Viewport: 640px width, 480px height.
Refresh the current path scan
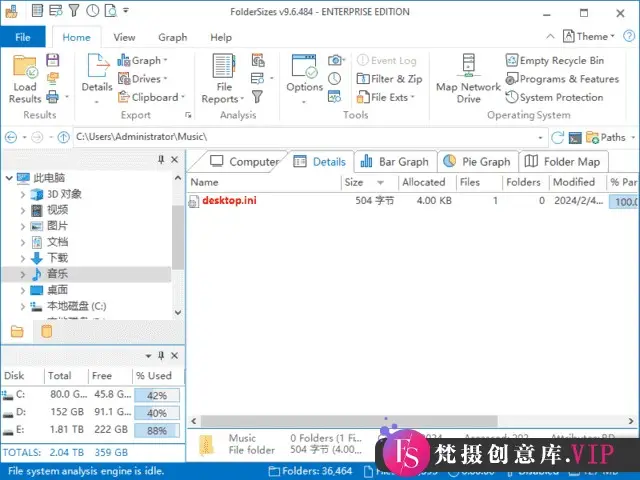558,138
